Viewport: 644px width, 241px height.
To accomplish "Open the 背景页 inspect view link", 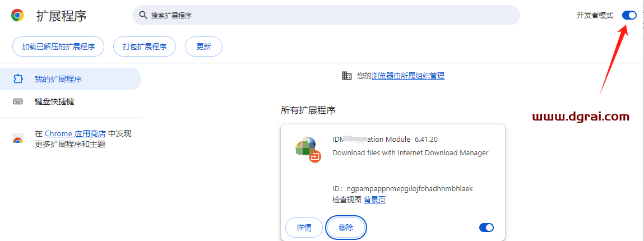I will point(374,200).
